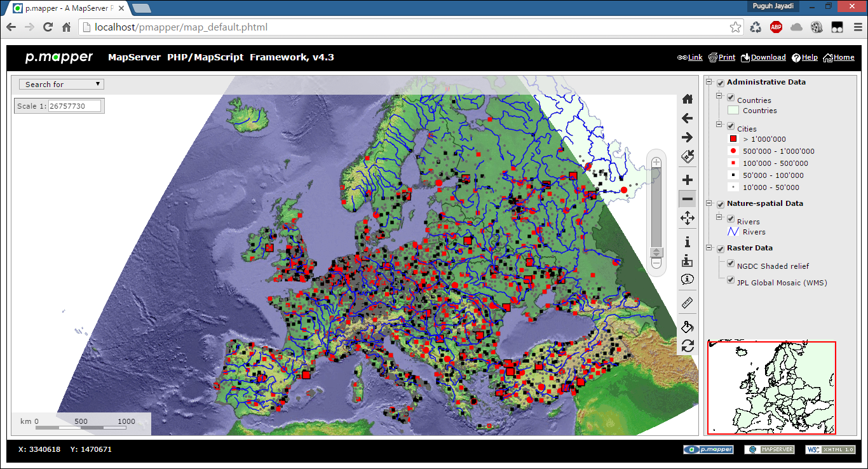Select the Zoom Out tool

pyautogui.click(x=687, y=198)
